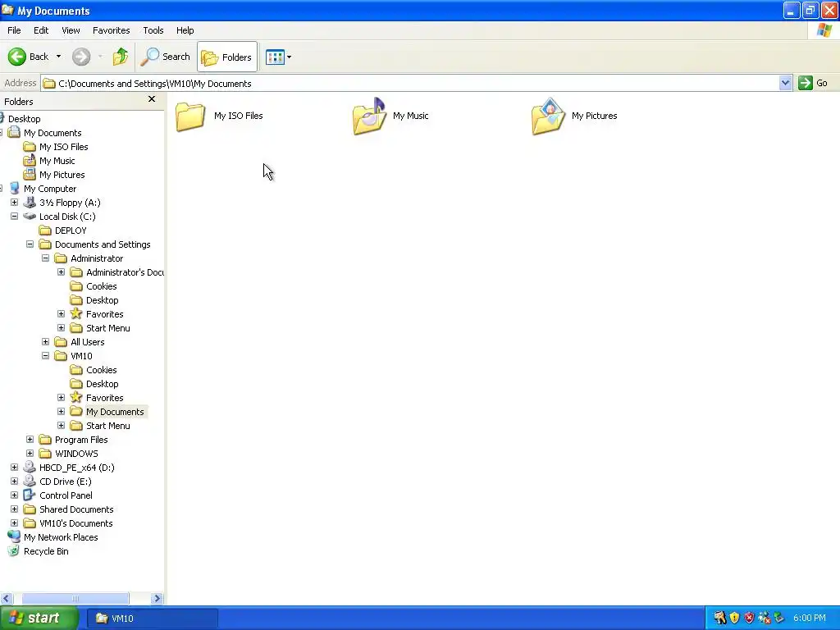Click HBCD_PE_x64 (D:) disc icon
Screen dimensions: 840x630
pos(30,467)
